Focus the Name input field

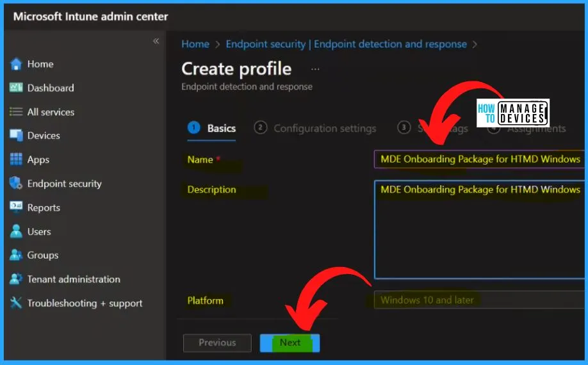(x=479, y=159)
